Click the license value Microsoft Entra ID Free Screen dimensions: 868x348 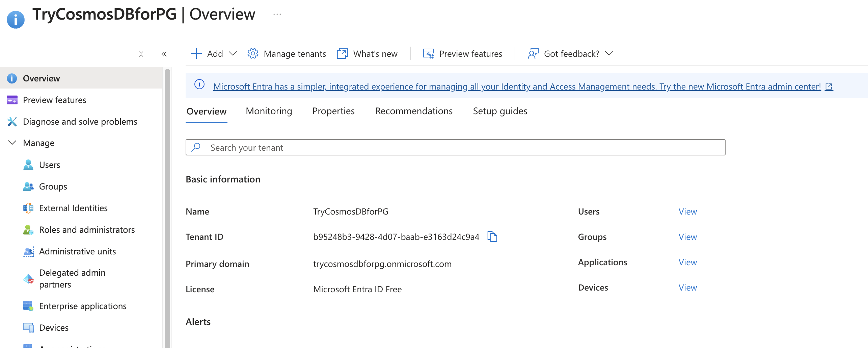tap(357, 289)
